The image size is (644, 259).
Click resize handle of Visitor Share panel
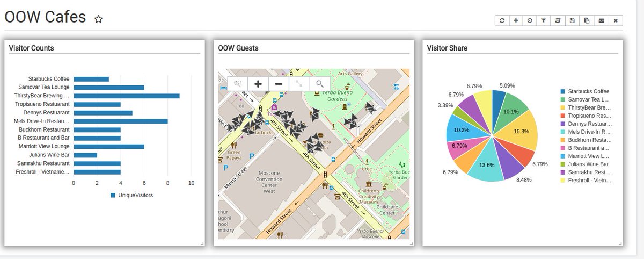[x=620, y=244]
